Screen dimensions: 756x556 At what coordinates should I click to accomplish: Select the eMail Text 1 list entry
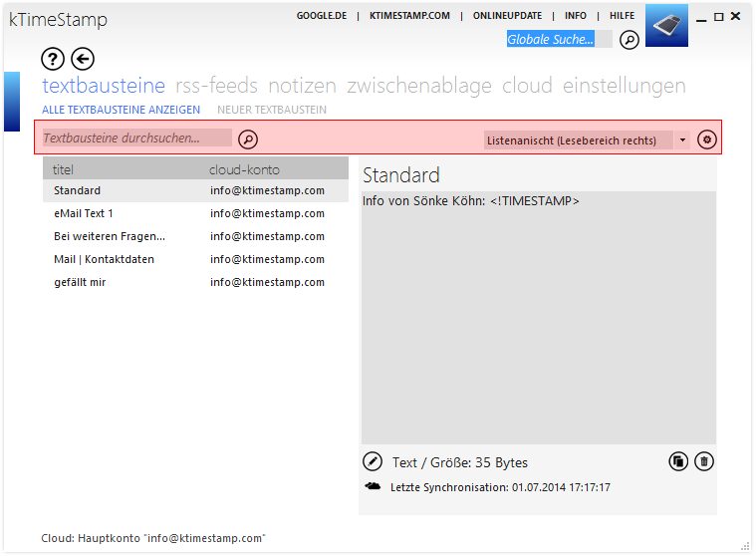[x=195, y=213]
